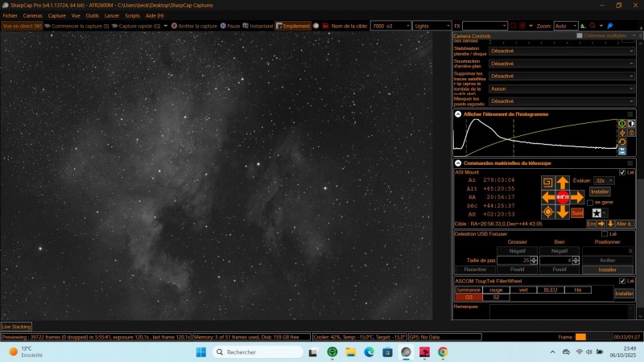Toggle the ASI Mount Lié checkbox
The width and height of the screenshot is (644, 362).
tap(622, 172)
